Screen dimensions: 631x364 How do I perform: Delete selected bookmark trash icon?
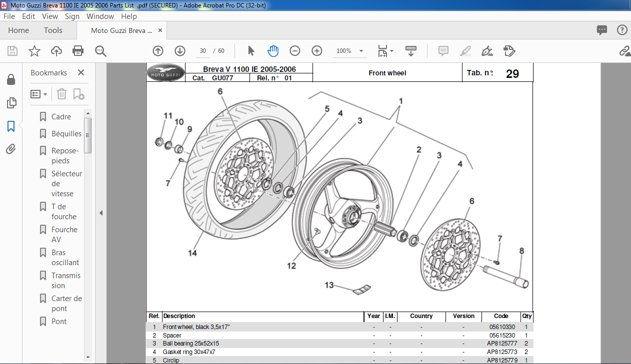click(x=61, y=94)
